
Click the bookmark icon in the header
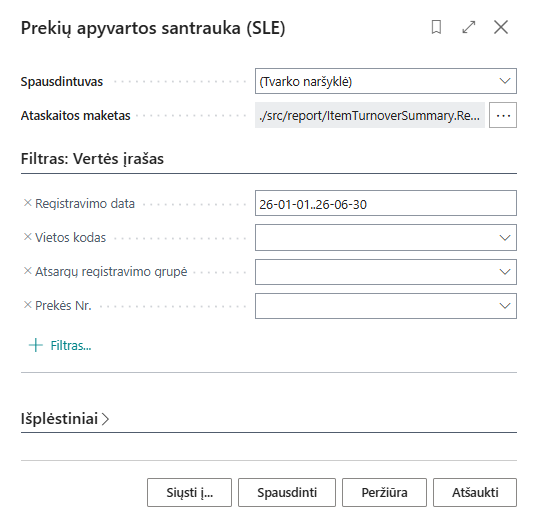coord(436,27)
